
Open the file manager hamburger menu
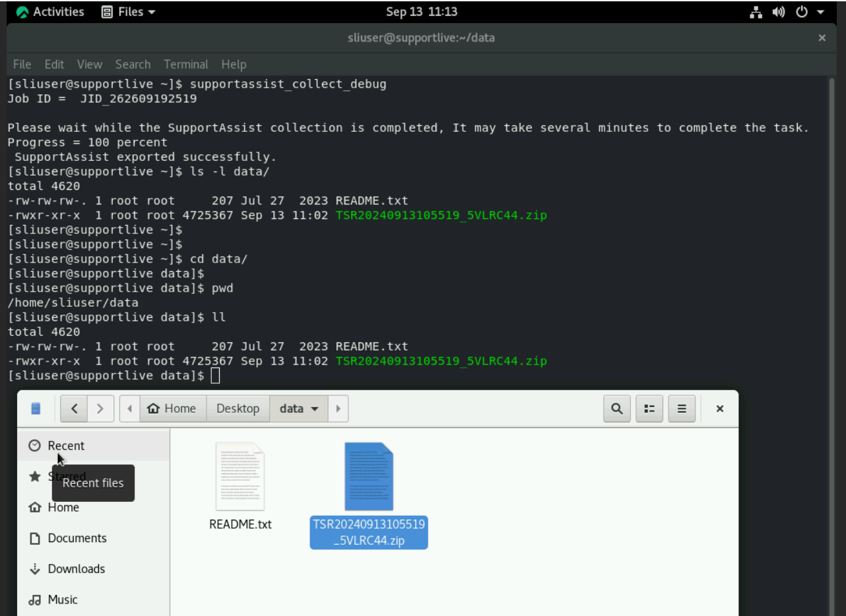pyautogui.click(x=682, y=408)
